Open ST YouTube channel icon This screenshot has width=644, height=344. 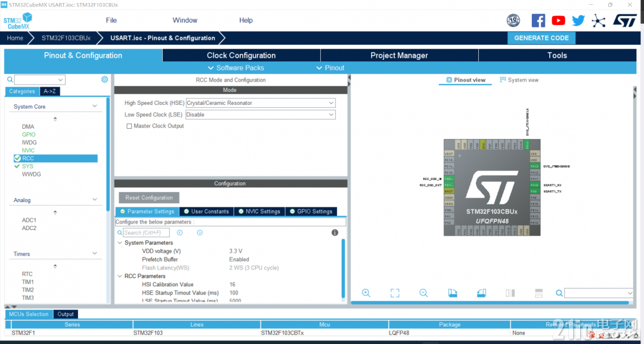[558, 20]
